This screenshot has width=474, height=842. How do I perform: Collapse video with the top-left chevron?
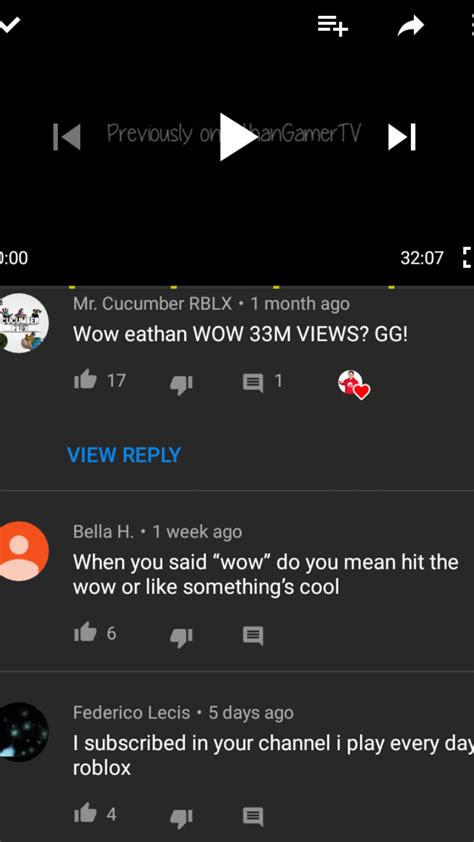point(10,24)
